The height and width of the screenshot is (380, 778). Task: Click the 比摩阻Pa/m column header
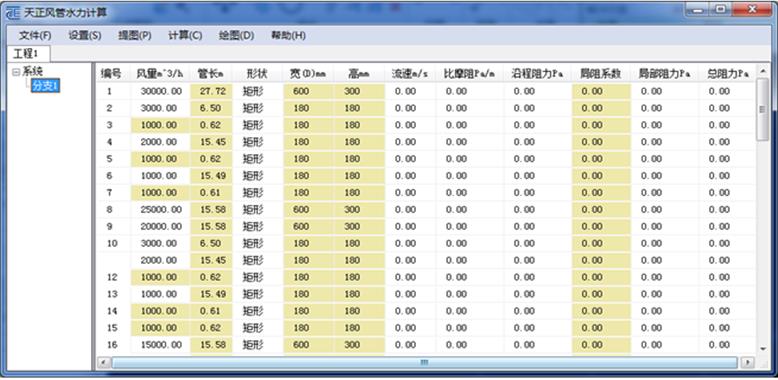pos(470,74)
